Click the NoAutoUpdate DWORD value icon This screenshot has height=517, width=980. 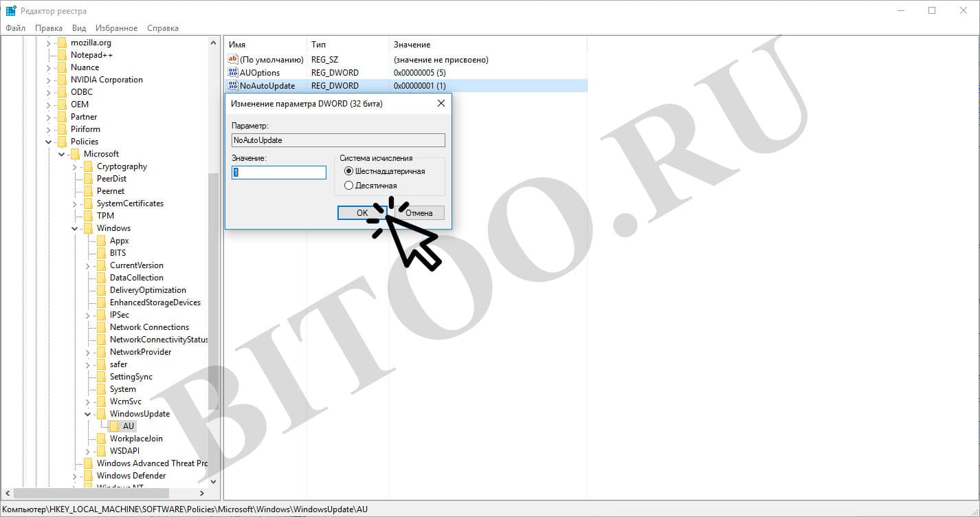232,86
